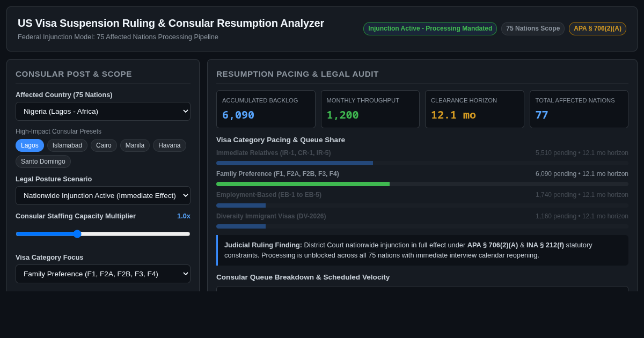Screen dimensions: 644x338
Task: Open the Affected Country dropdown
Action: [103, 111]
